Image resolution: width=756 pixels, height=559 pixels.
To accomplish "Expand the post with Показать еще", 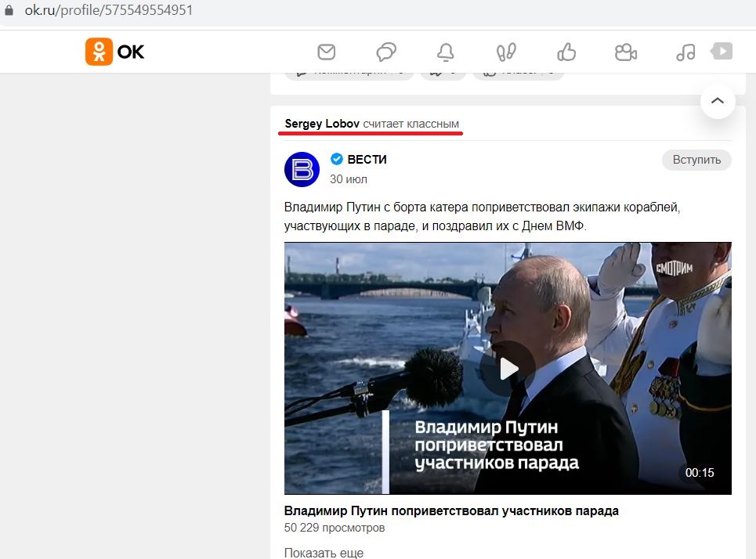I will [x=324, y=553].
